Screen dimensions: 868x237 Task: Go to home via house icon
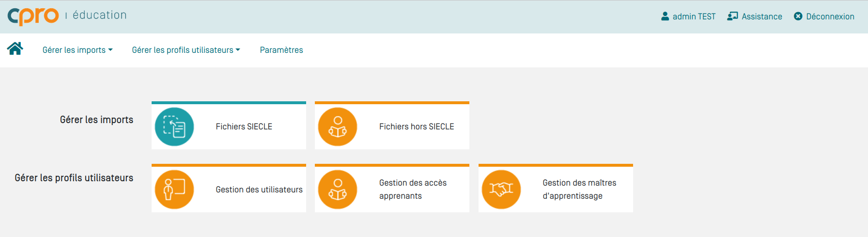pyautogui.click(x=15, y=48)
